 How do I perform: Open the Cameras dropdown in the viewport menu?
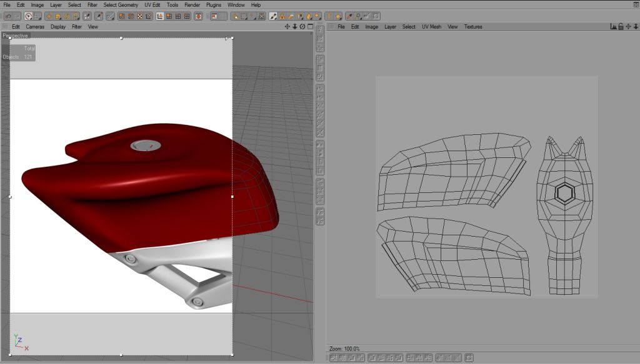[x=35, y=27]
